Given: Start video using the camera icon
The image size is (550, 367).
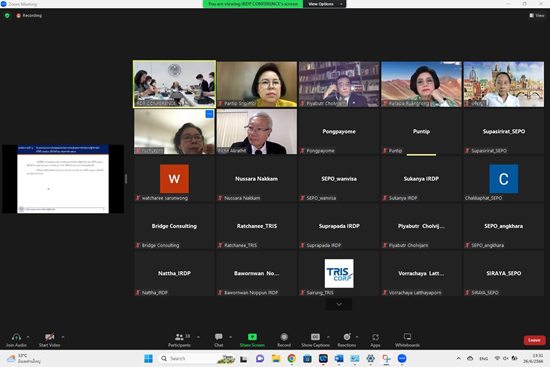Looking at the screenshot, I should coord(49,337).
